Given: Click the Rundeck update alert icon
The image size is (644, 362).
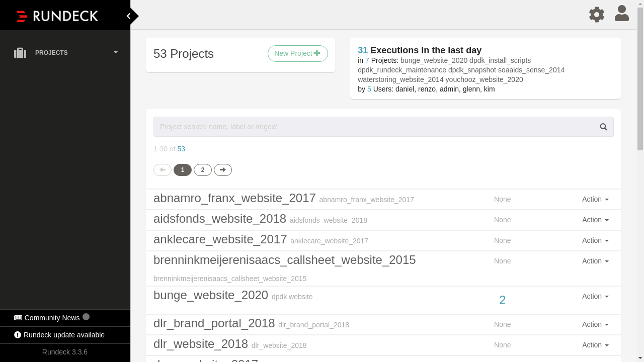Looking at the screenshot, I should [18, 335].
